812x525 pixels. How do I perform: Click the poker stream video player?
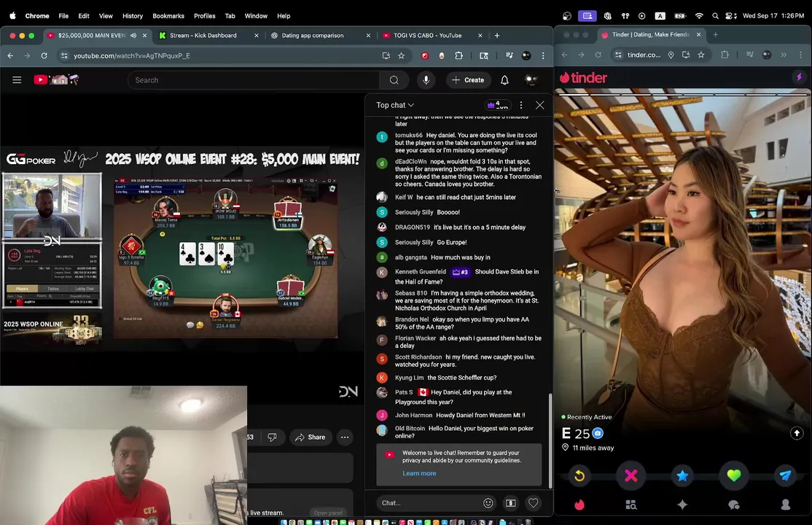pos(181,248)
